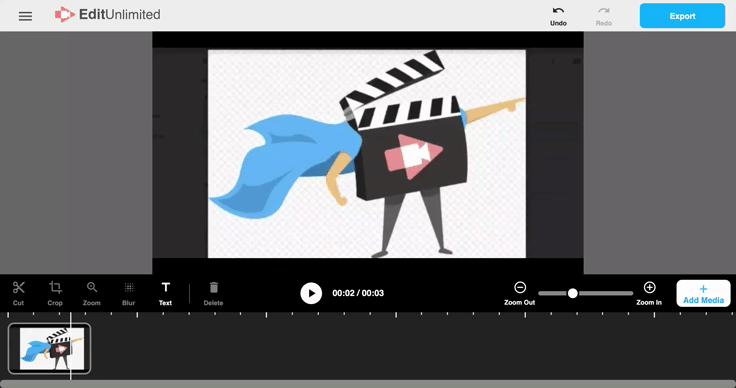This screenshot has width=736, height=388.
Task: Add a Text overlay
Action: 165,293
